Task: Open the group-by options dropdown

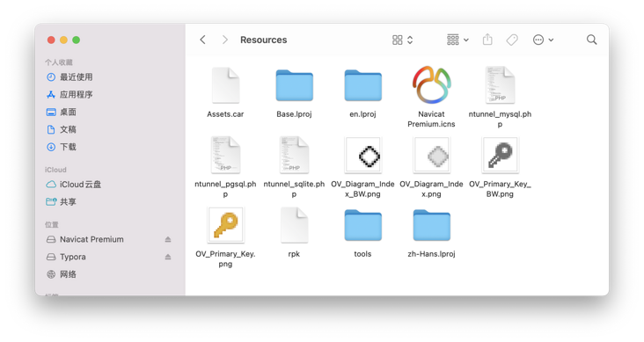Action: (x=457, y=40)
